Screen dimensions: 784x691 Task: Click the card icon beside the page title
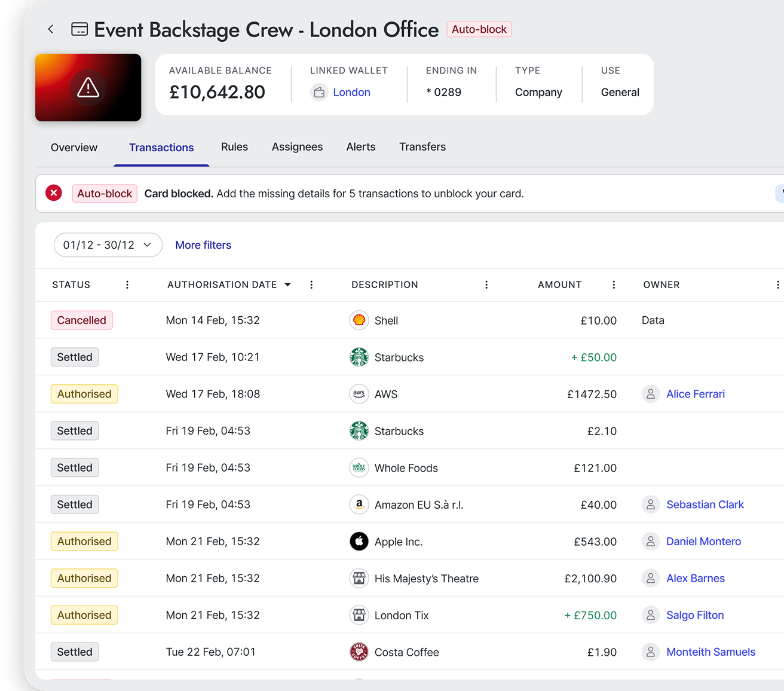coord(79,29)
